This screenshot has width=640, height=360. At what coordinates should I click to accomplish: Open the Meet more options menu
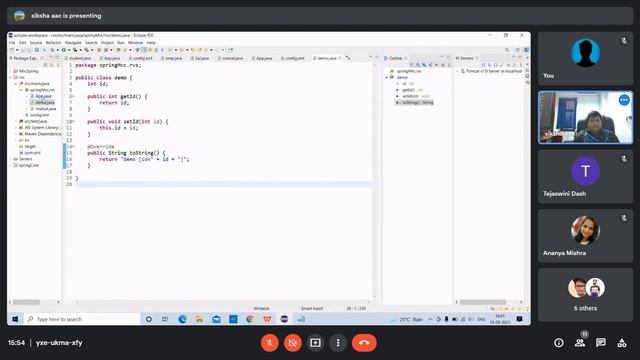tap(338, 343)
